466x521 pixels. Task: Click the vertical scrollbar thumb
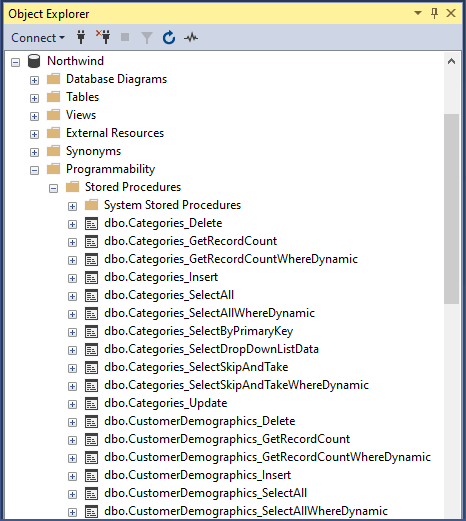coord(451,209)
